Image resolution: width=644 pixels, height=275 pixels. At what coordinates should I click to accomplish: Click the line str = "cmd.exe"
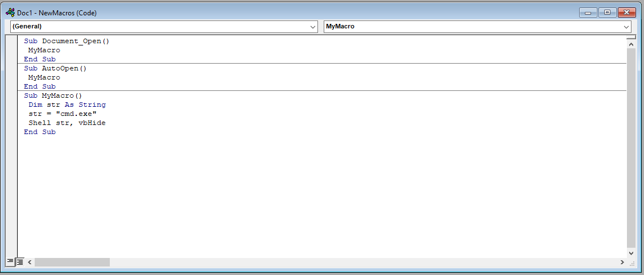63,114
